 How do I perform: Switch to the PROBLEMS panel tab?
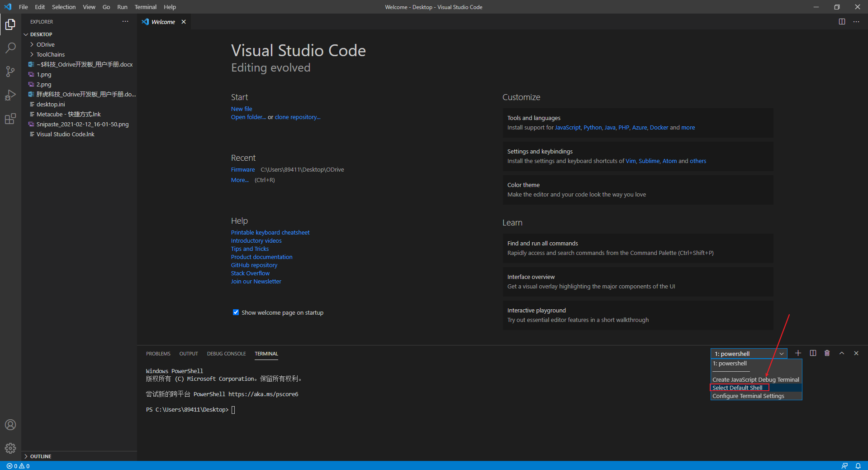158,354
